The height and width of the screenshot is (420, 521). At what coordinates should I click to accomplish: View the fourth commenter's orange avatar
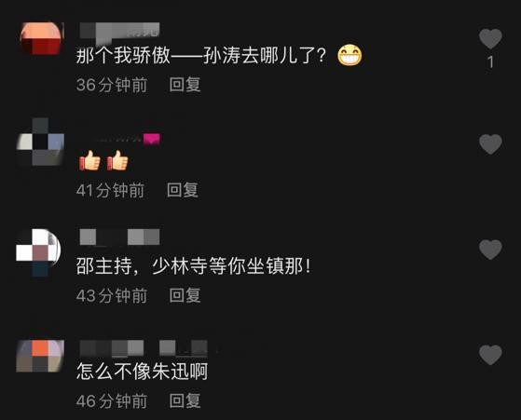[x=40, y=355]
